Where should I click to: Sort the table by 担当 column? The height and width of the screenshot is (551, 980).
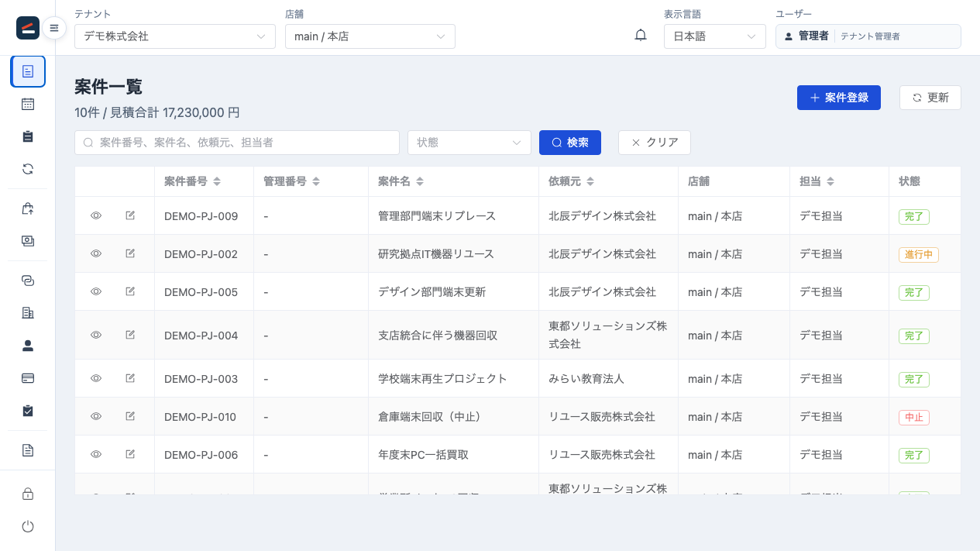click(x=830, y=181)
